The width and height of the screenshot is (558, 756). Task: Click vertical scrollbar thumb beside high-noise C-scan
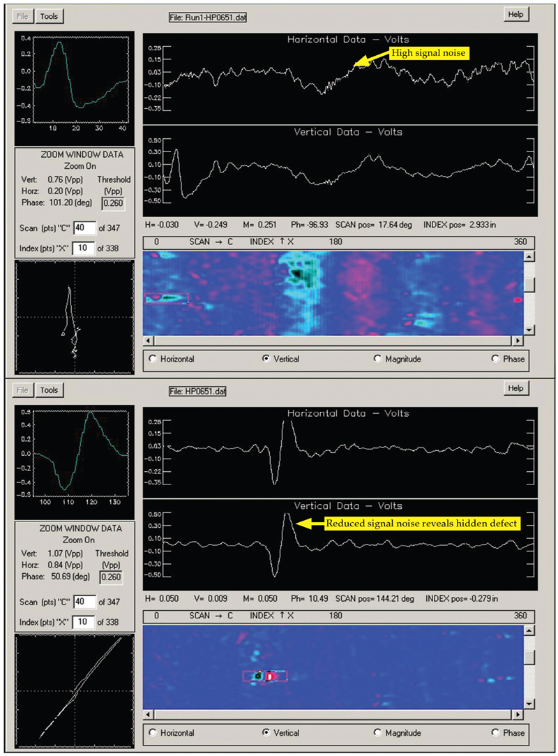(x=529, y=284)
